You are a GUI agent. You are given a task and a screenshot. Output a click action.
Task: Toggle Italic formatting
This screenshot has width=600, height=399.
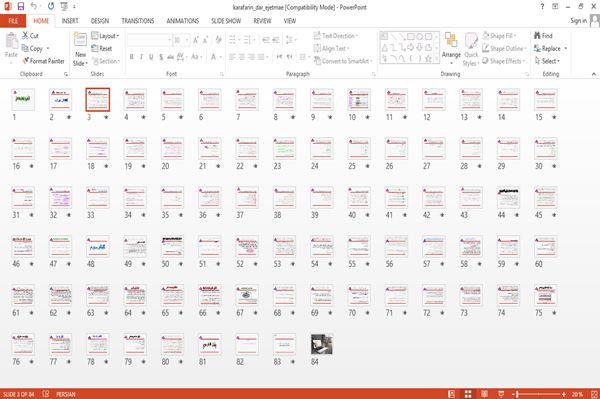(x=141, y=57)
